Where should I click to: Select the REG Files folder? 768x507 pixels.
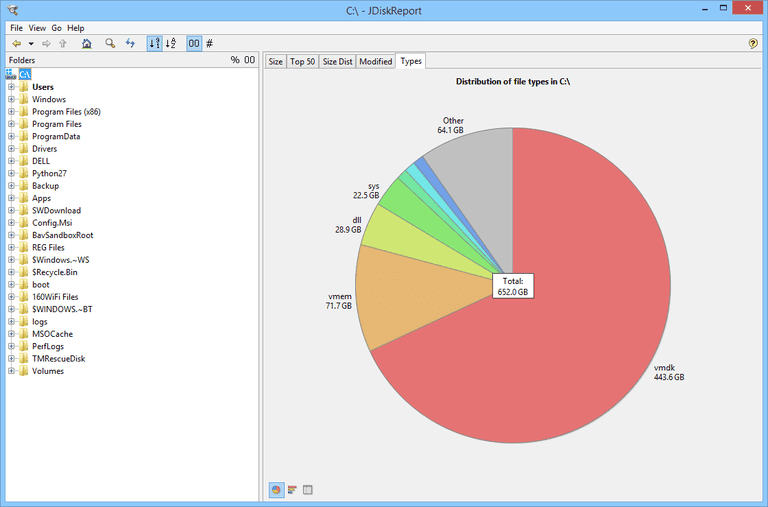point(48,247)
